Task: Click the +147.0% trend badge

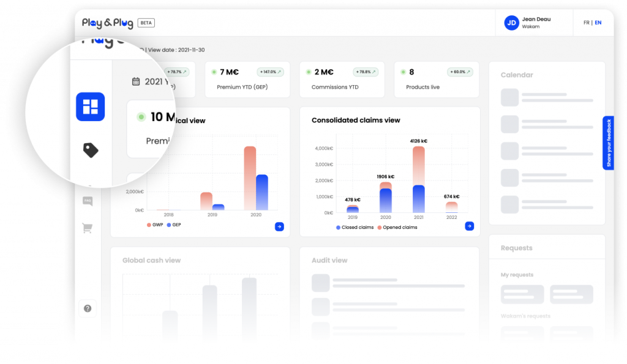Action: tap(270, 72)
